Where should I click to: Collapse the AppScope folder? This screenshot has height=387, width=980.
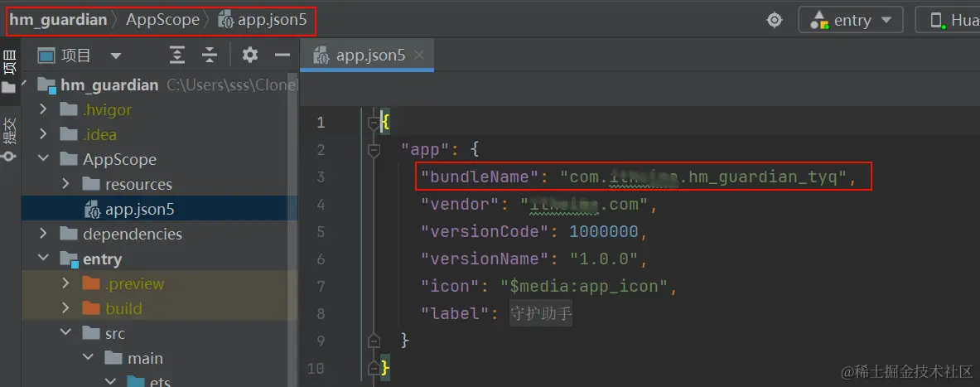(x=43, y=159)
